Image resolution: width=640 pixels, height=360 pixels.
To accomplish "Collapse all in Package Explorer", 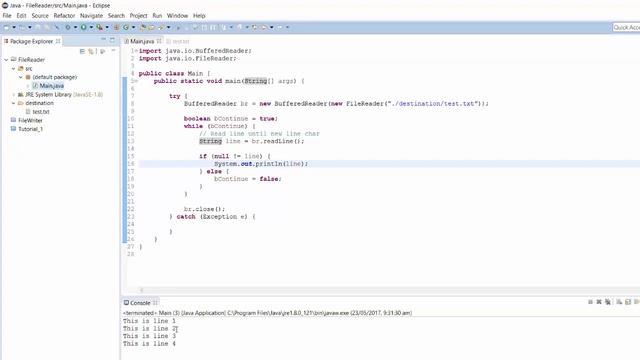I will point(82,51).
